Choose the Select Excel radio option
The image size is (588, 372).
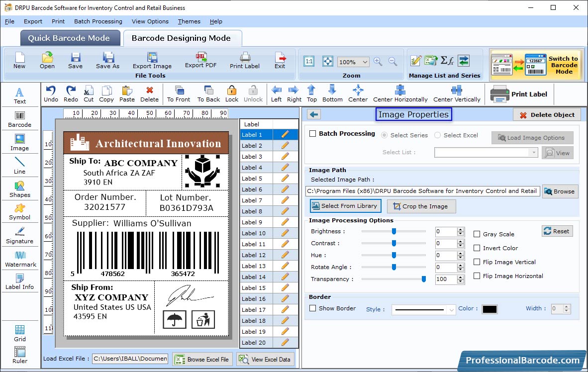(438, 135)
